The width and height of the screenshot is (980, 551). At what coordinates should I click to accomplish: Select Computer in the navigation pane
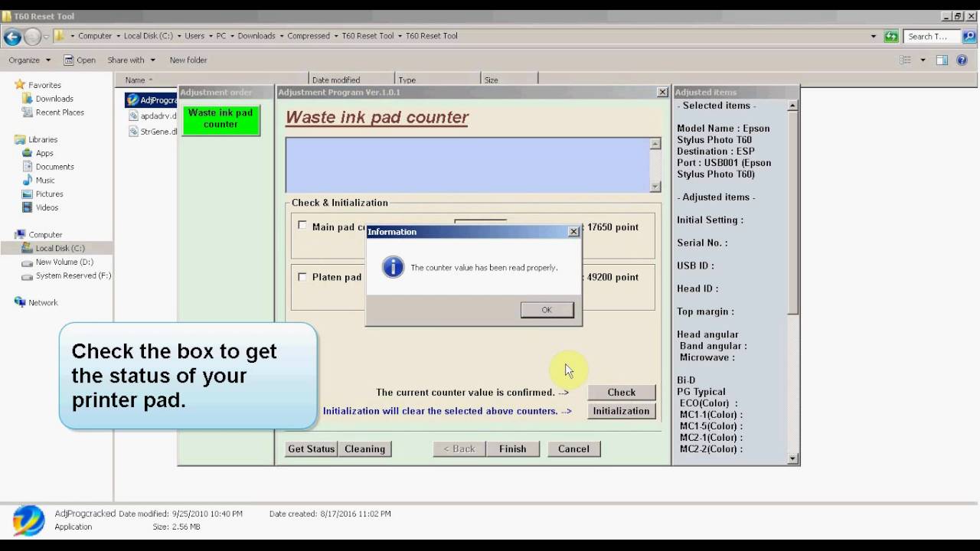[45, 235]
